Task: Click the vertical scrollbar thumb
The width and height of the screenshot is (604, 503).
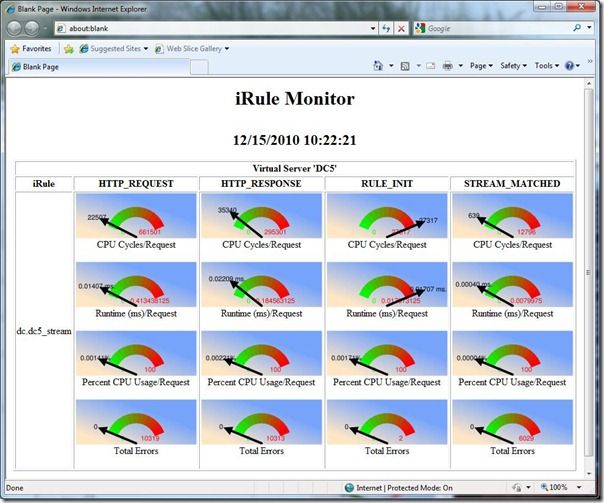Action: tap(588, 272)
